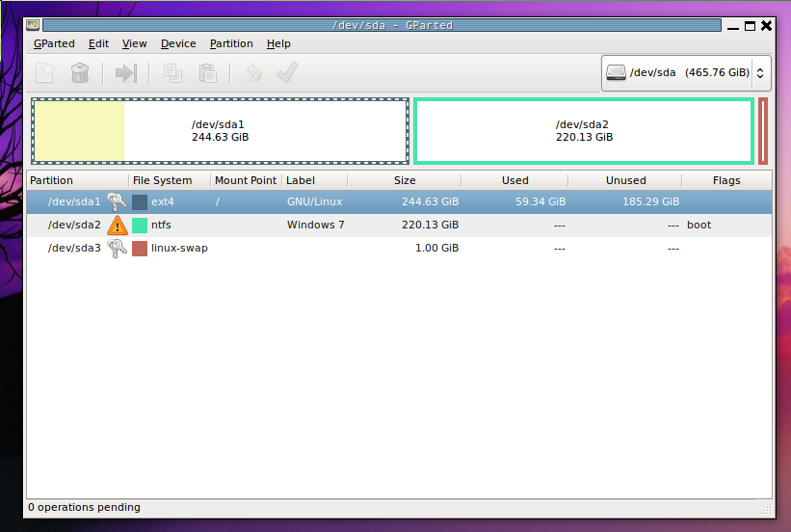Maximize the GParted window
Image resolution: width=791 pixels, height=532 pixels.
pos(751,26)
